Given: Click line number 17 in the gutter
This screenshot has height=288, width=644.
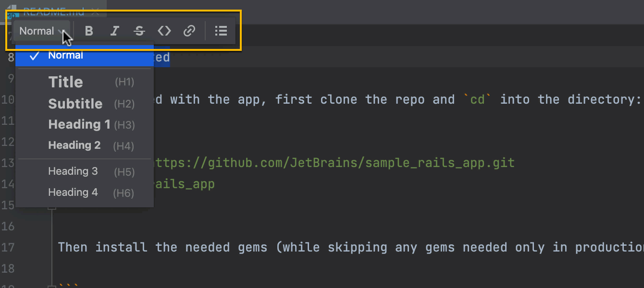Looking at the screenshot, I should point(8,247).
